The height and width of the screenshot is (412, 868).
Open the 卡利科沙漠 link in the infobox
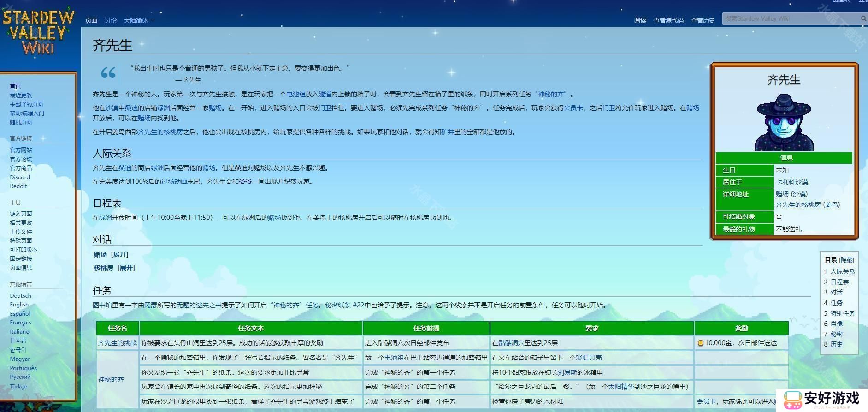tap(791, 182)
